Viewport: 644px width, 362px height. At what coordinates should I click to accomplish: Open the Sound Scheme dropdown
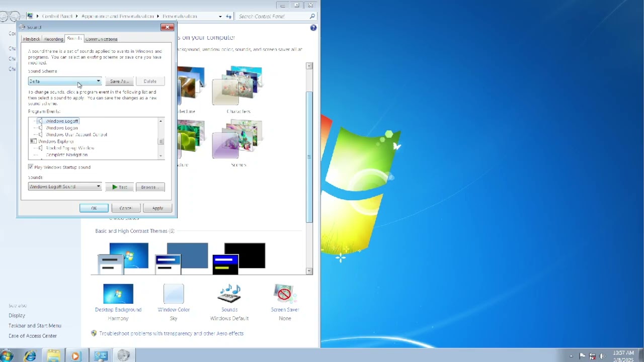coord(65,81)
